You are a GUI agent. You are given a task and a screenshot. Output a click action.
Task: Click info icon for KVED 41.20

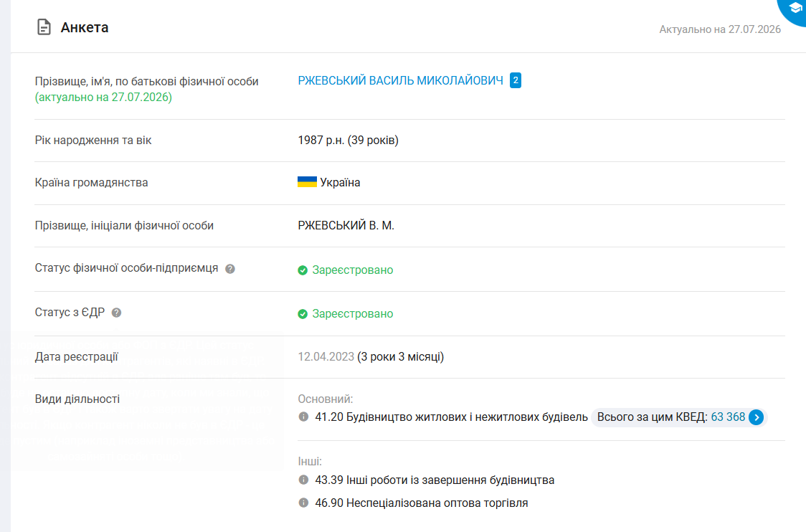pyautogui.click(x=304, y=417)
